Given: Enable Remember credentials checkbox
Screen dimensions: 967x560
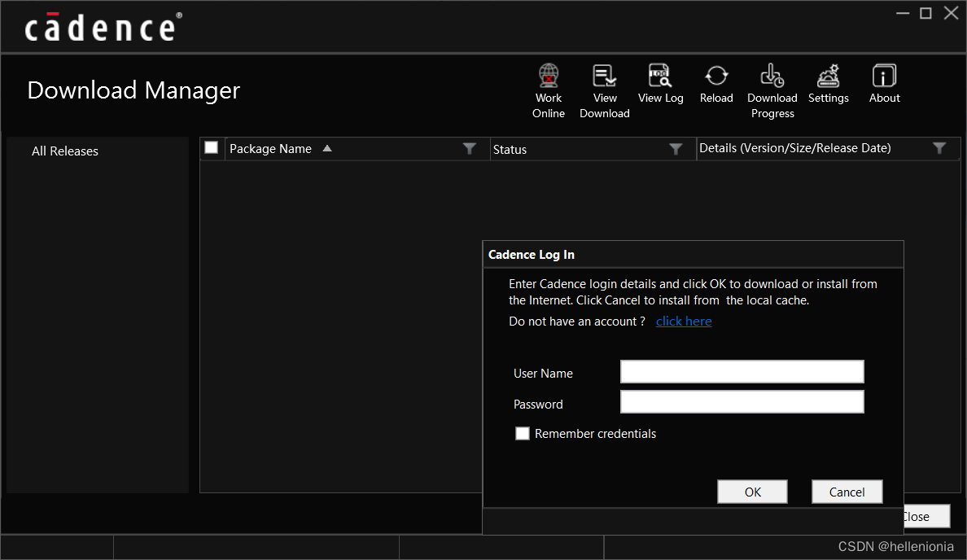Looking at the screenshot, I should (x=523, y=434).
